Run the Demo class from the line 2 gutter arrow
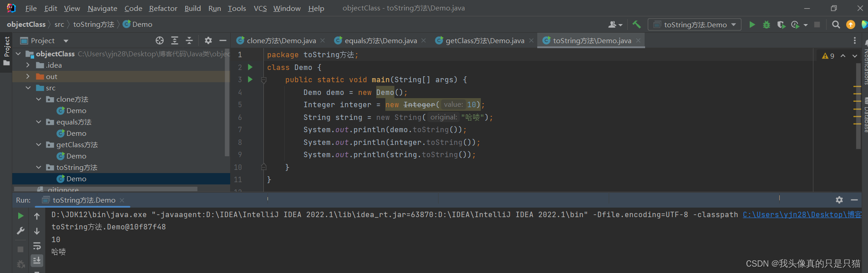868x273 pixels. coord(250,67)
